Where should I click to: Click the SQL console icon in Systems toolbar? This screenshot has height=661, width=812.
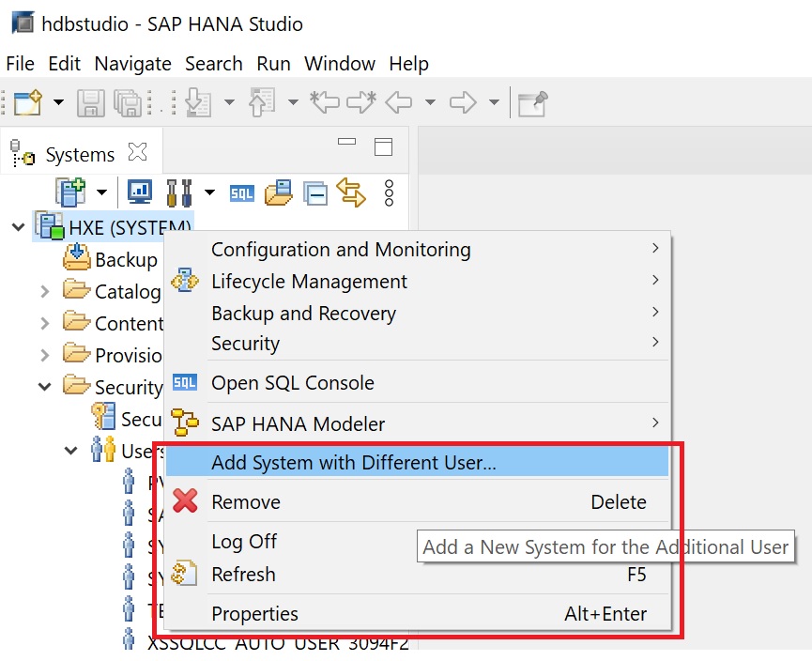[242, 193]
